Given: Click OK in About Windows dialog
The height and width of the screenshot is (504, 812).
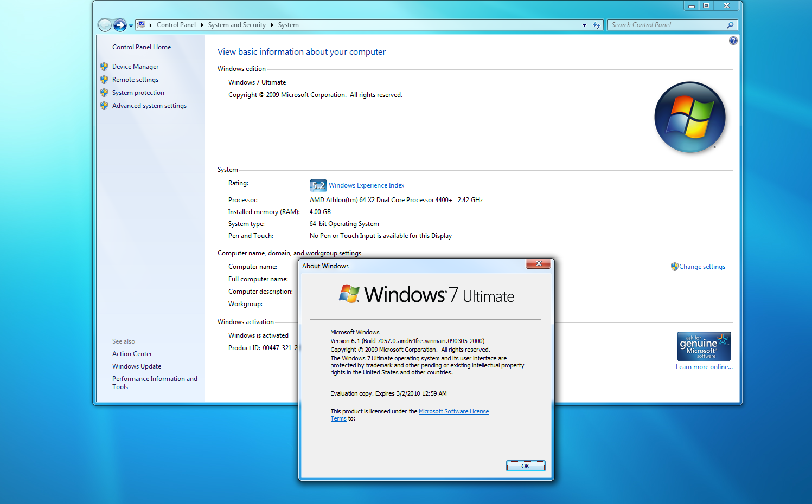Looking at the screenshot, I should tap(526, 466).
